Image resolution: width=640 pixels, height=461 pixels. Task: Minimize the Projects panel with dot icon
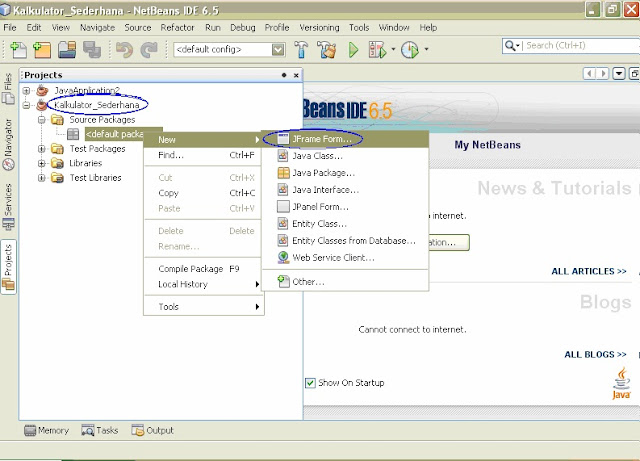(284, 75)
